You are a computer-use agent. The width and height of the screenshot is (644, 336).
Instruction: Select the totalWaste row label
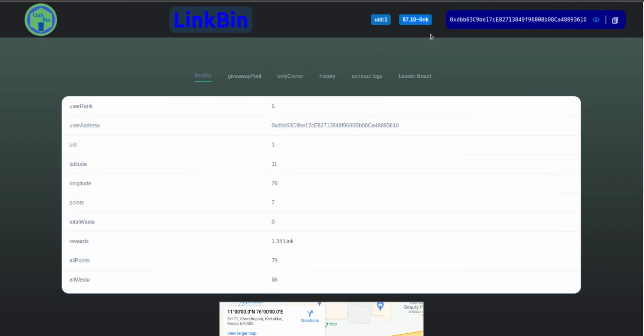point(82,222)
